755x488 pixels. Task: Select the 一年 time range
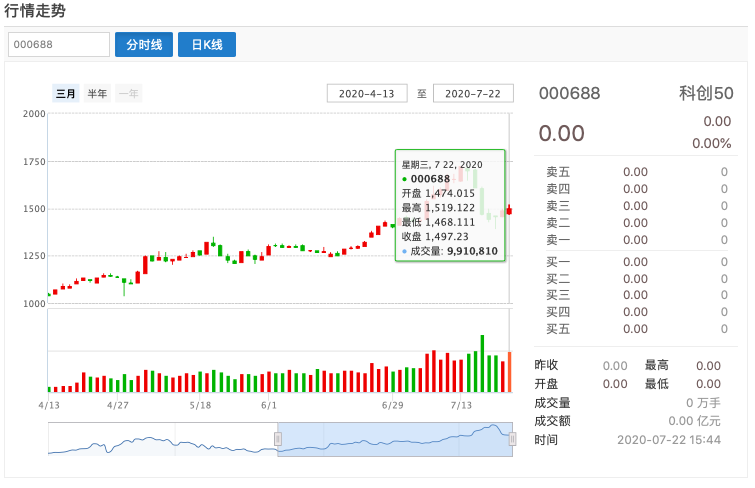point(128,93)
